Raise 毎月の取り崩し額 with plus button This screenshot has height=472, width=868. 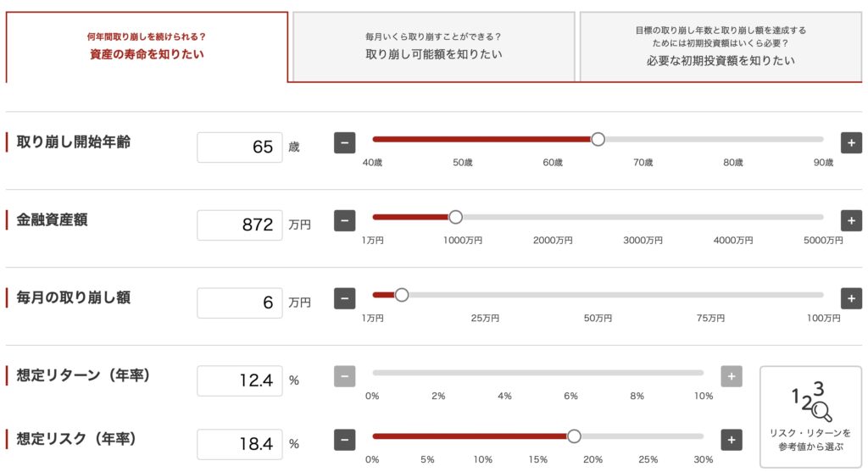coord(851,299)
